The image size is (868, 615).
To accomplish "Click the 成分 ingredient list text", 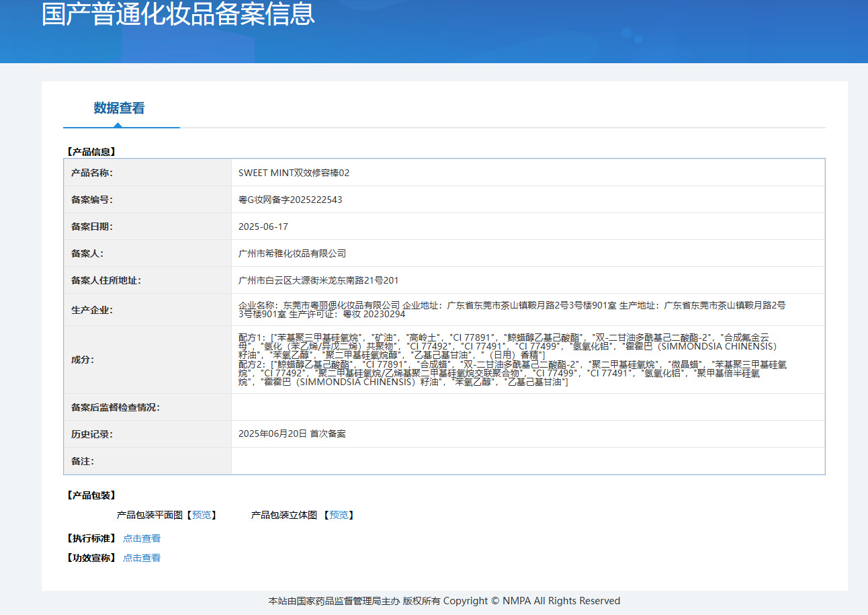I will 513,360.
